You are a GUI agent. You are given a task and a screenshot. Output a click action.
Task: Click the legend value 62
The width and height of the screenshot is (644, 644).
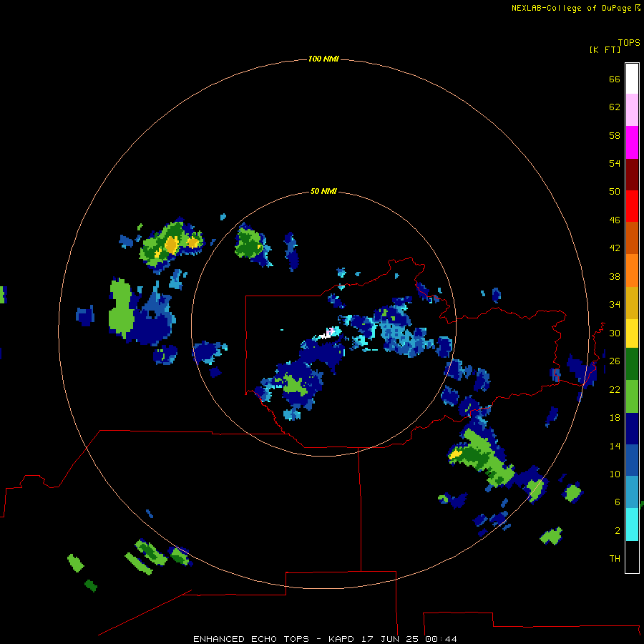coord(615,107)
